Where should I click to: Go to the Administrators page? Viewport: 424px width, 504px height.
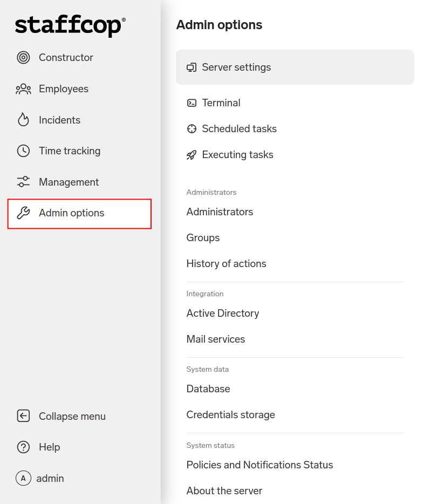point(220,212)
